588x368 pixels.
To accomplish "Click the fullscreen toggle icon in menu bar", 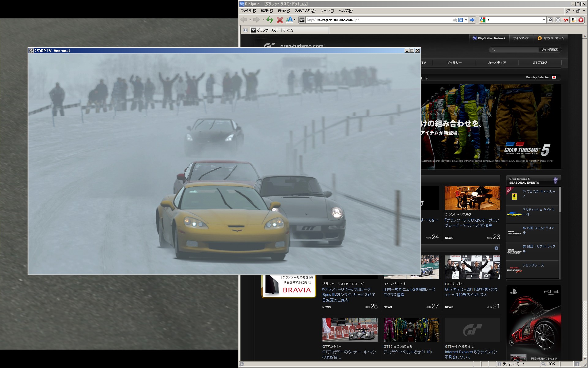I will coord(568,11).
